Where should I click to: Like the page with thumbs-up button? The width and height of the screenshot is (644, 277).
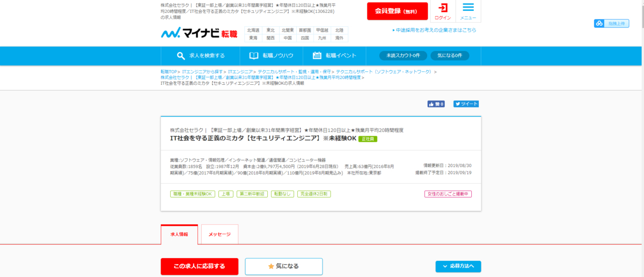tap(436, 104)
